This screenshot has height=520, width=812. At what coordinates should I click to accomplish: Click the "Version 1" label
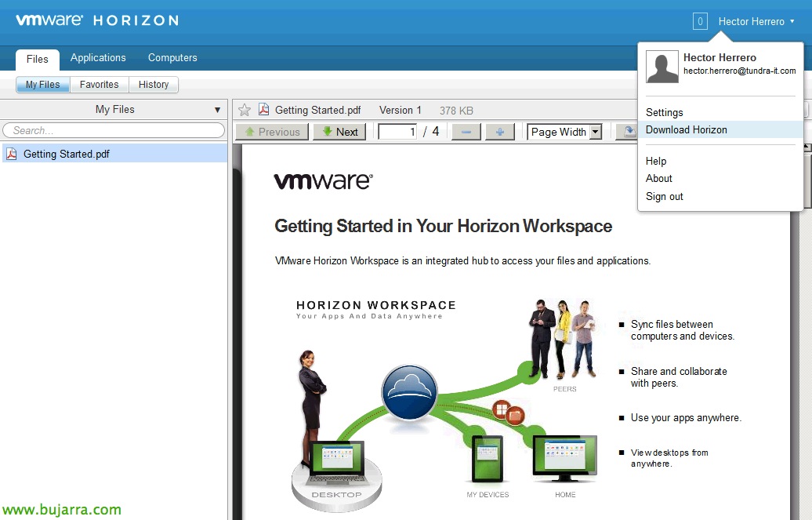tap(401, 110)
